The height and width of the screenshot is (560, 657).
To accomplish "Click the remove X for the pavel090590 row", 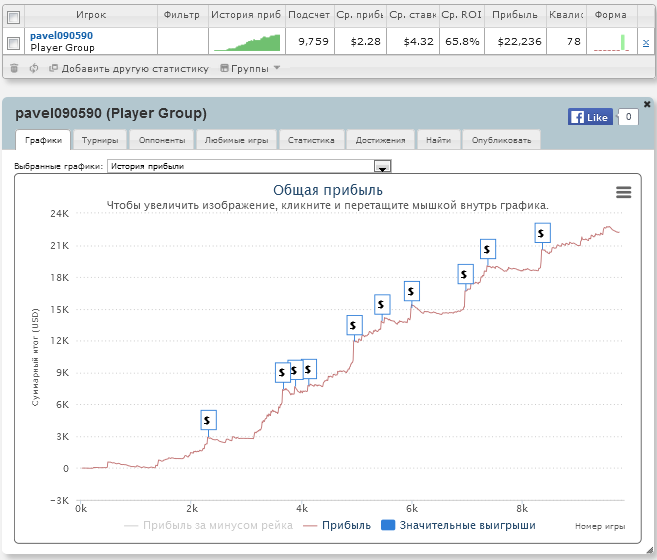I will click(646, 42).
